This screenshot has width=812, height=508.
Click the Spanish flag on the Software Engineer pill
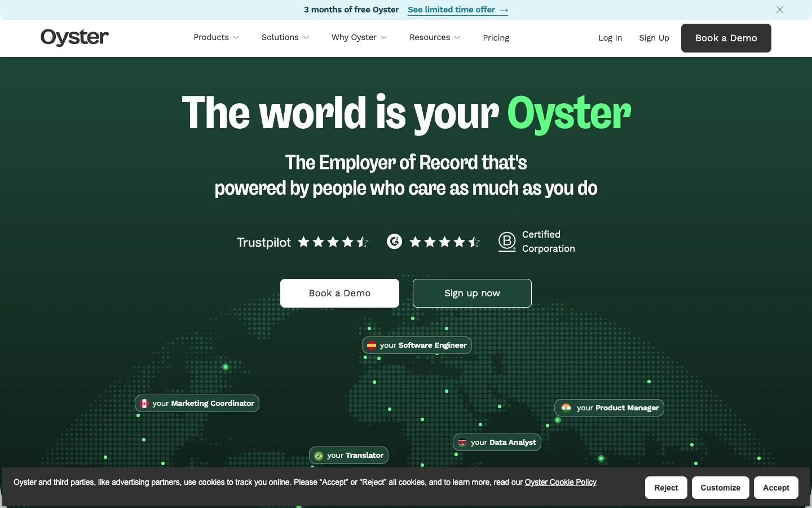coord(372,345)
